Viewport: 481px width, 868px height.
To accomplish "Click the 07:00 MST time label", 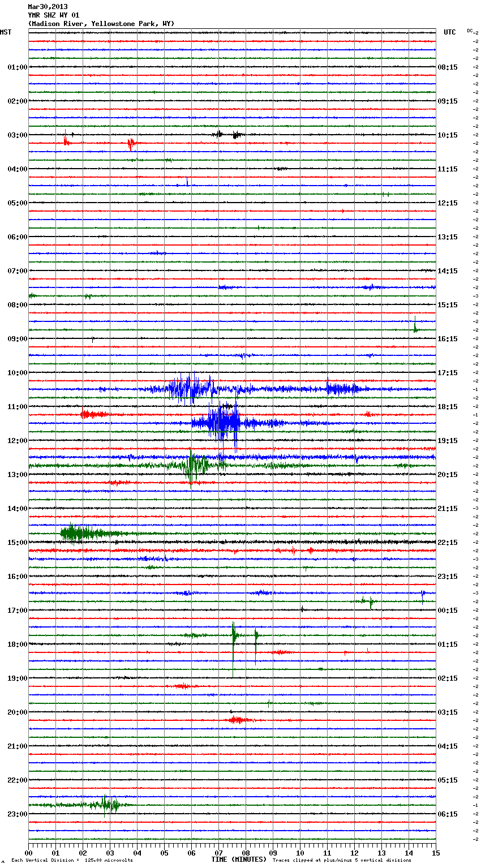I will coord(18,271).
